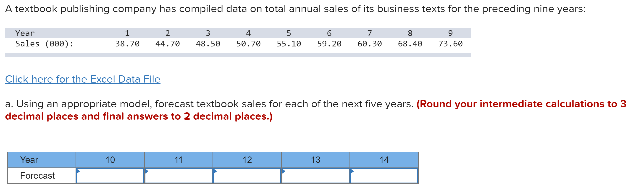Open the Excel Data File link
644x194 pixels.
pos(82,79)
